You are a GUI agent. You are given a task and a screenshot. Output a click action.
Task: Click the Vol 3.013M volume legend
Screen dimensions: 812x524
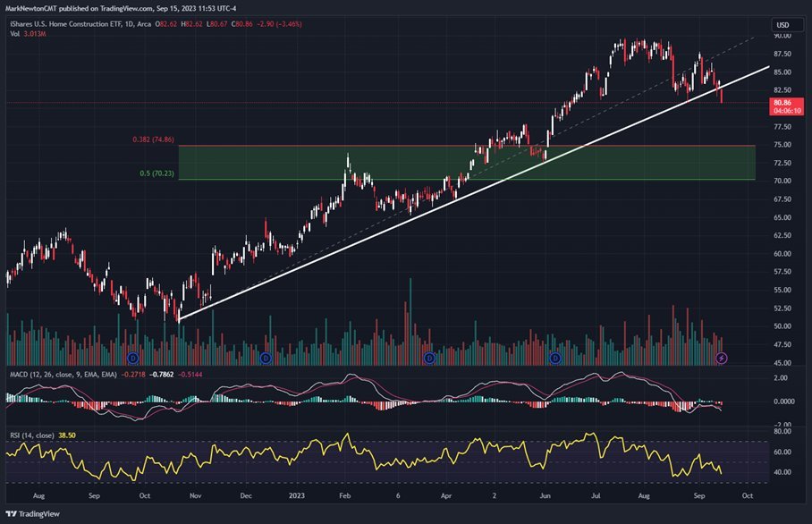(28, 34)
